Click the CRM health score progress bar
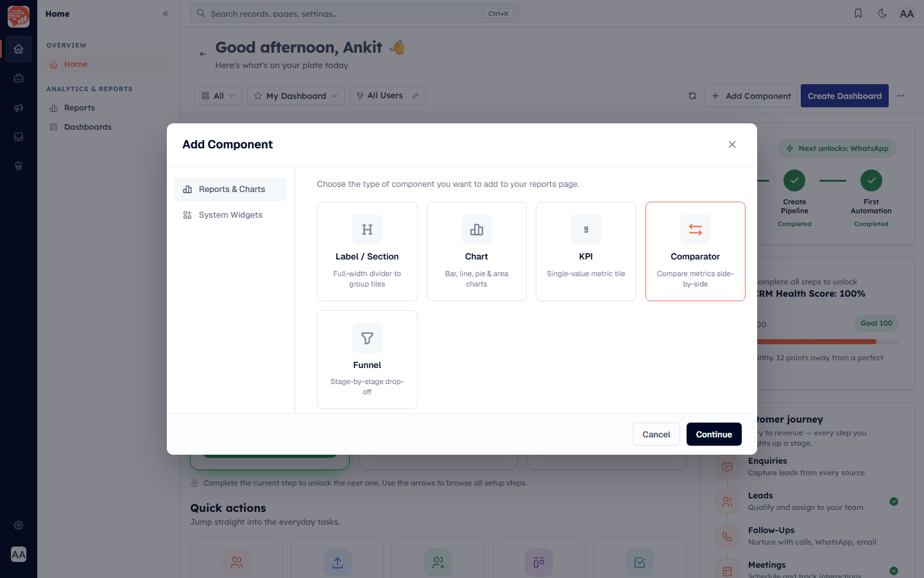The image size is (924, 578). (828, 342)
